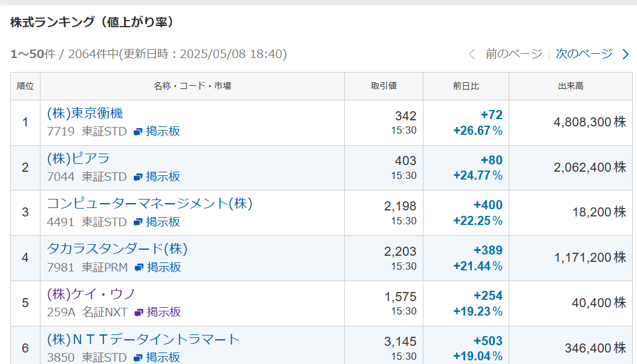Open コンピューターマネージメント(株) stock link
This screenshot has width=637, height=364.
[x=149, y=204]
